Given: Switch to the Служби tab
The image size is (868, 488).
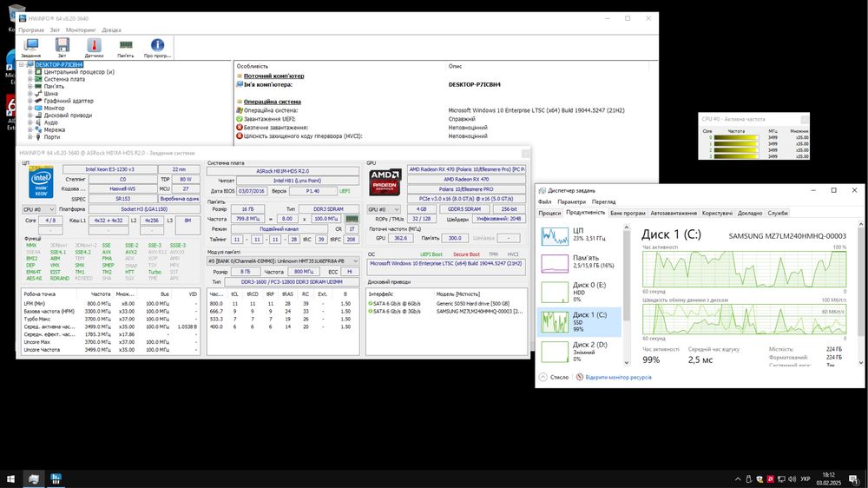Looking at the screenshot, I should click(778, 214).
